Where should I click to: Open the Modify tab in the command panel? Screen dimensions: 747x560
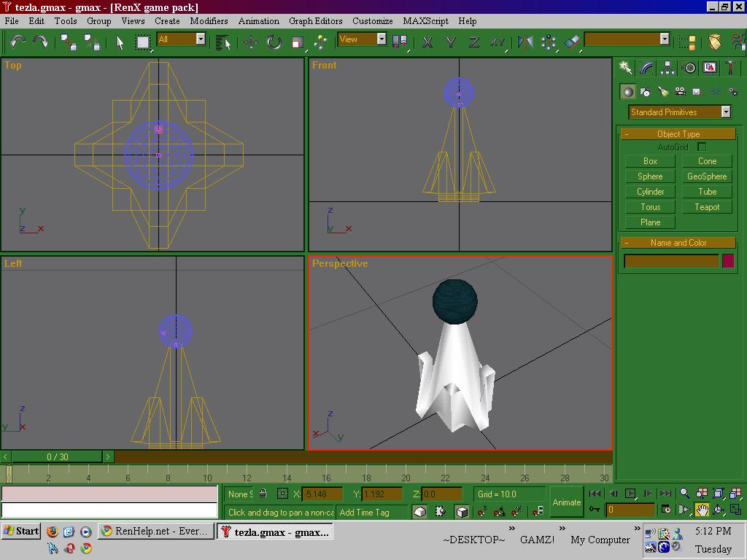point(646,68)
